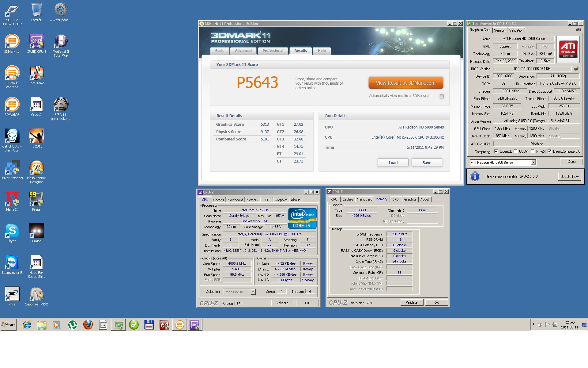Open the SHIFT 2 UNLEASHED desktop shortcut
588x368 pixels.
(x=12, y=14)
